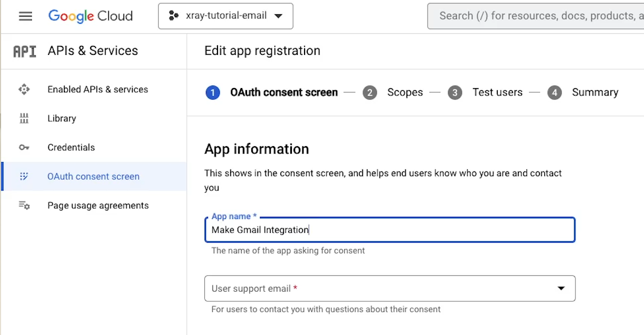Click the APIs & Services heading
This screenshot has height=335, width=644.
point(93,51)
